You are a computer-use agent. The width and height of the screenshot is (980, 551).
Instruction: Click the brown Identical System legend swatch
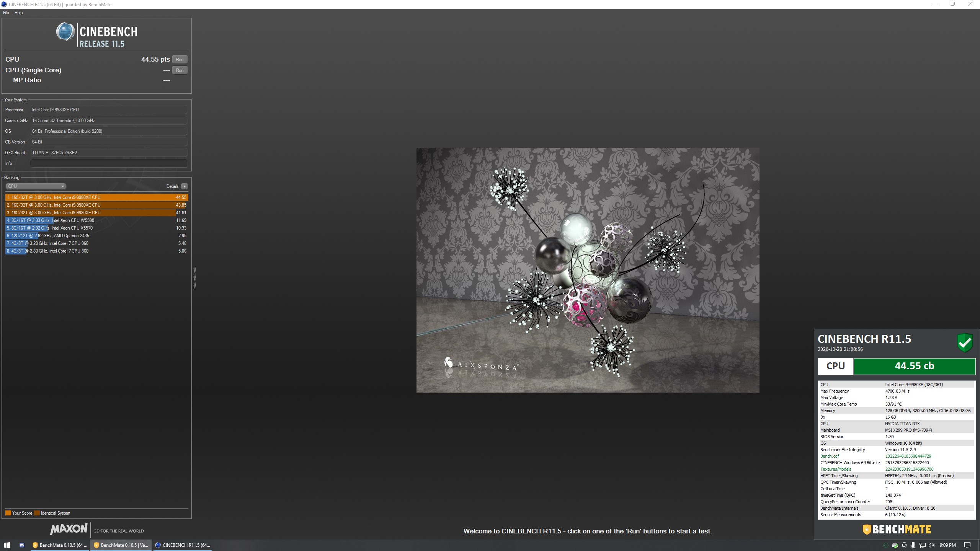[x=37, y=513]
